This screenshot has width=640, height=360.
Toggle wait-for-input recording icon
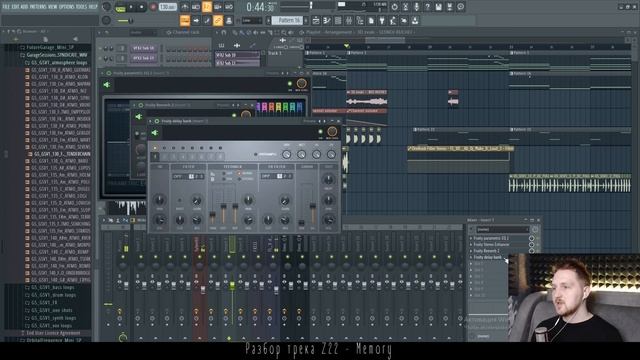196,7
